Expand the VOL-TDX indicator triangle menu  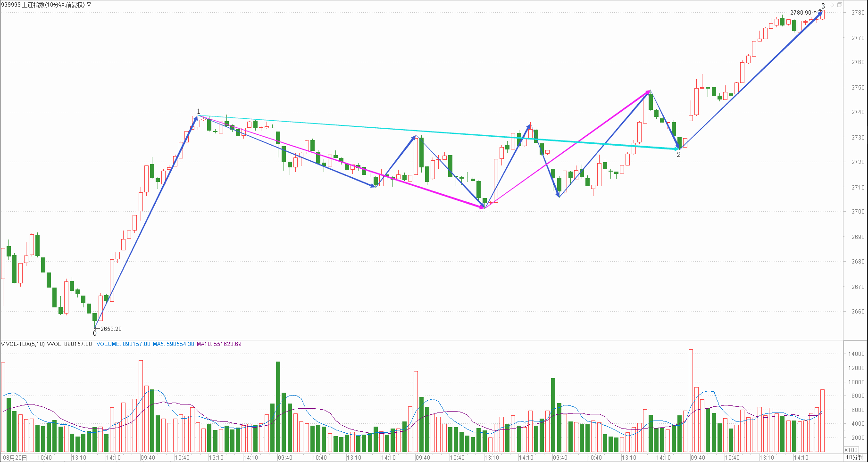tap(3, 344)
